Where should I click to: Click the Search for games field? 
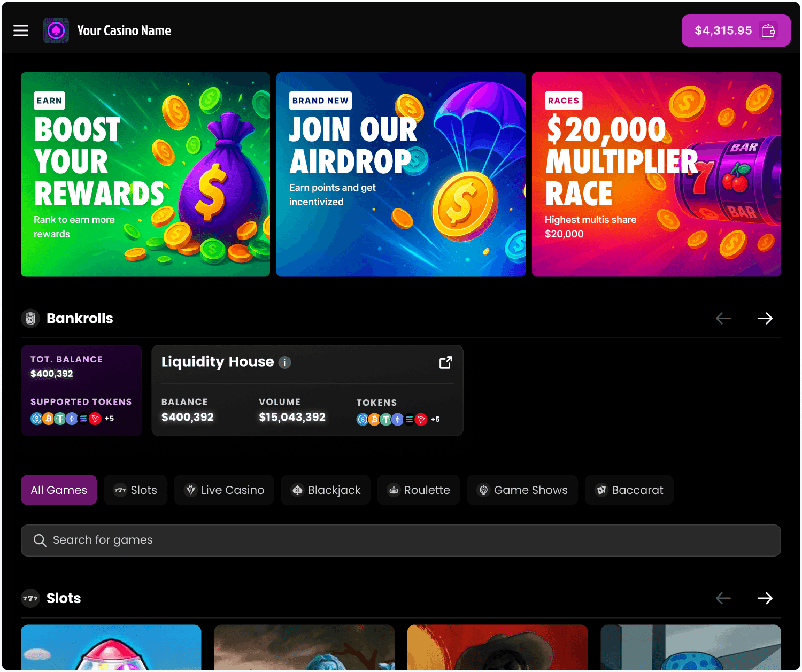401,540
